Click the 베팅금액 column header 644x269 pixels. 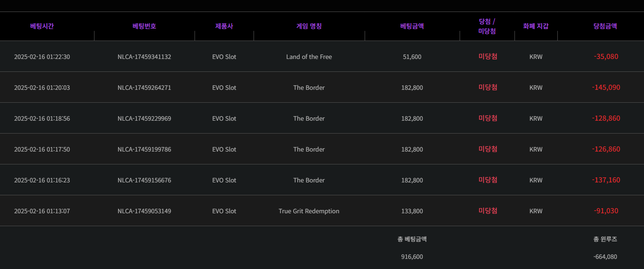(412, 26)
